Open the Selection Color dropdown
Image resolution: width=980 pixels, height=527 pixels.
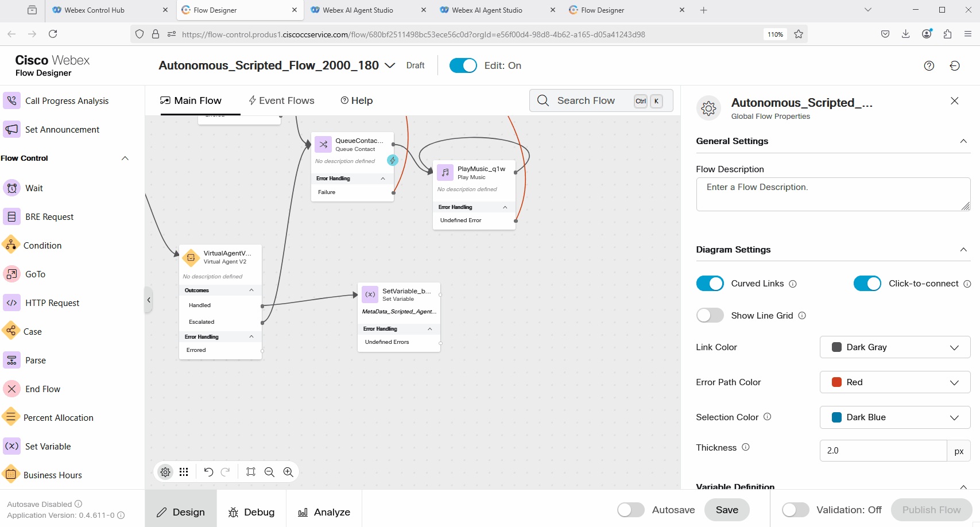point(894,417)
